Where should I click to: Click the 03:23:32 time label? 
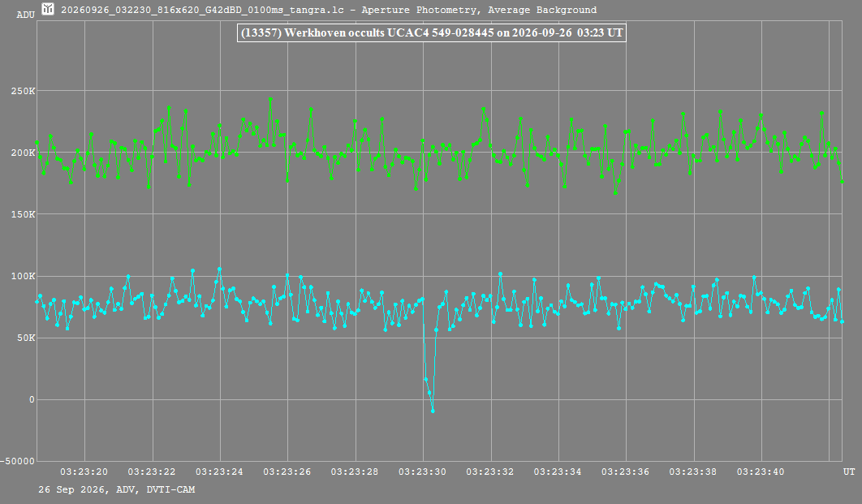coord(489,472)
